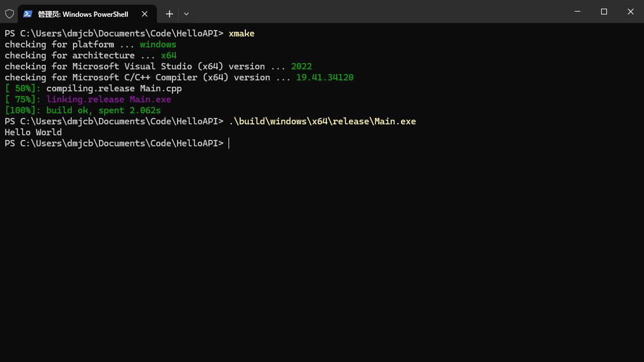Click the x64 architecture text
The height and width of the screenshot is (362, 644).
click(168, 55)
